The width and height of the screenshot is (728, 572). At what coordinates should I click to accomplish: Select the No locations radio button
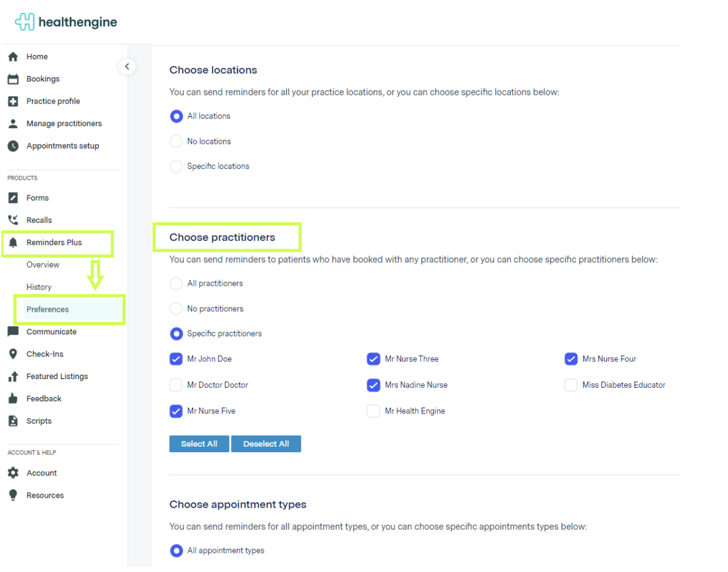176,142
